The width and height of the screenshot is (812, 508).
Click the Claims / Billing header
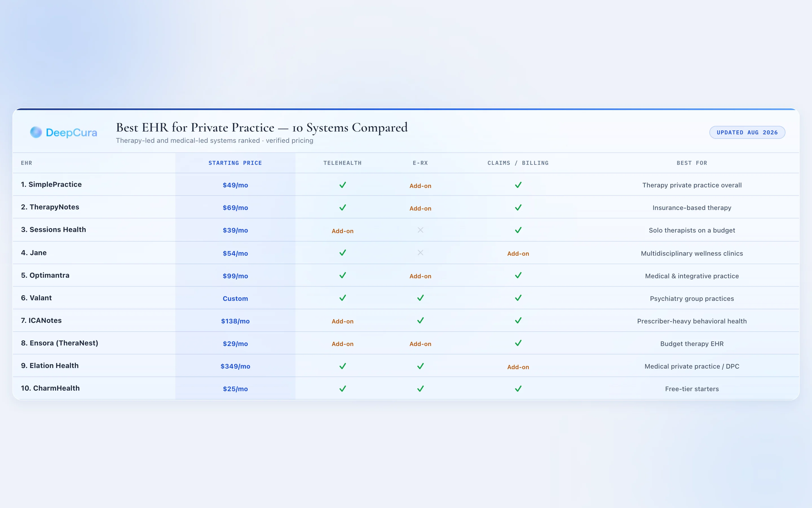pos(518,163)
